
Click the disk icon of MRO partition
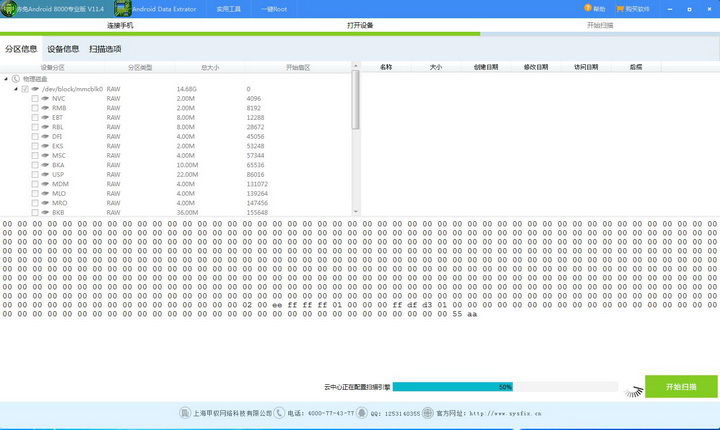point(45,203)
